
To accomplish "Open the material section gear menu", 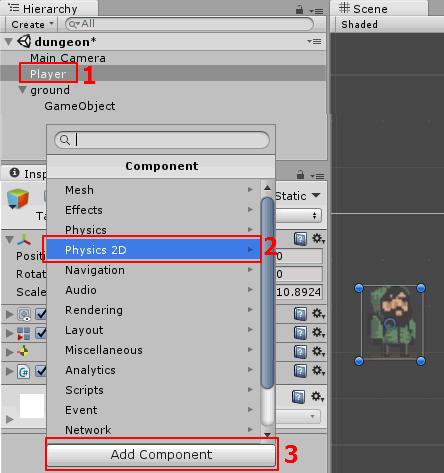I will (x=318, y=397).
